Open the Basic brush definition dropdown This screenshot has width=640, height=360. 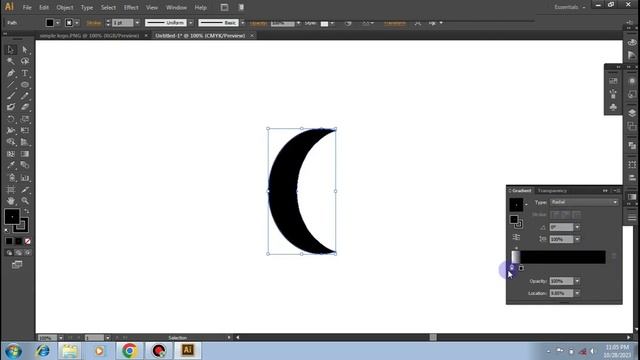coord(242,23)
